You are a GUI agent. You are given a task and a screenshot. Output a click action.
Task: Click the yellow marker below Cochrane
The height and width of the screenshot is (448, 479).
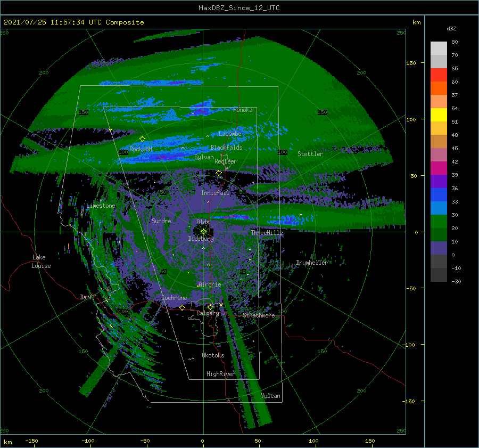pos(183,307)
